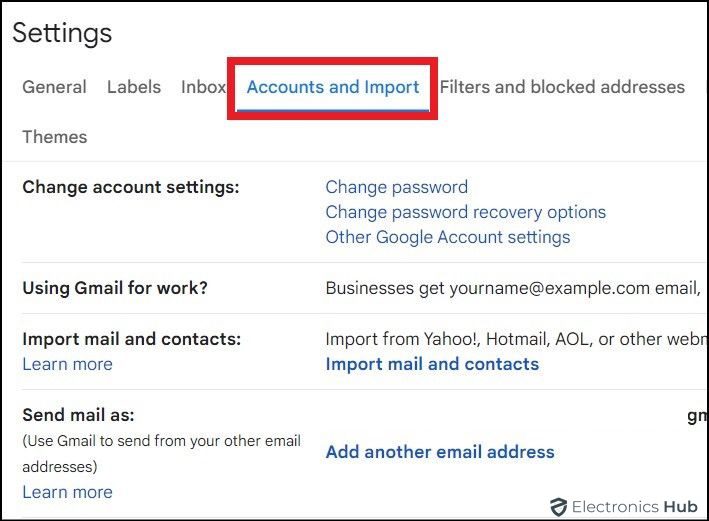Go to the Inbox settings tab

pos(203,87)
